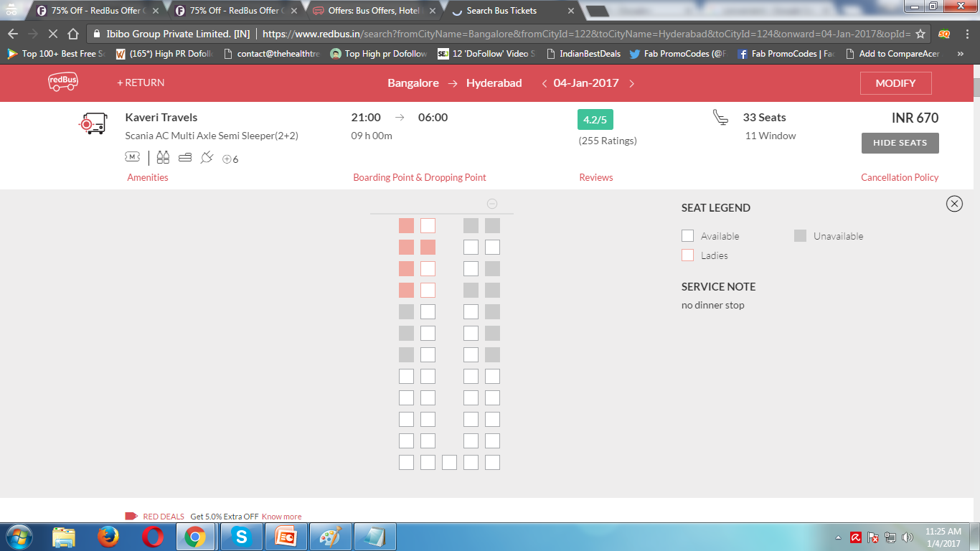Click the seat icon beside 33 Seats
Image resolution: width=980 pixels, height=551 pixels.
[721, 118]
